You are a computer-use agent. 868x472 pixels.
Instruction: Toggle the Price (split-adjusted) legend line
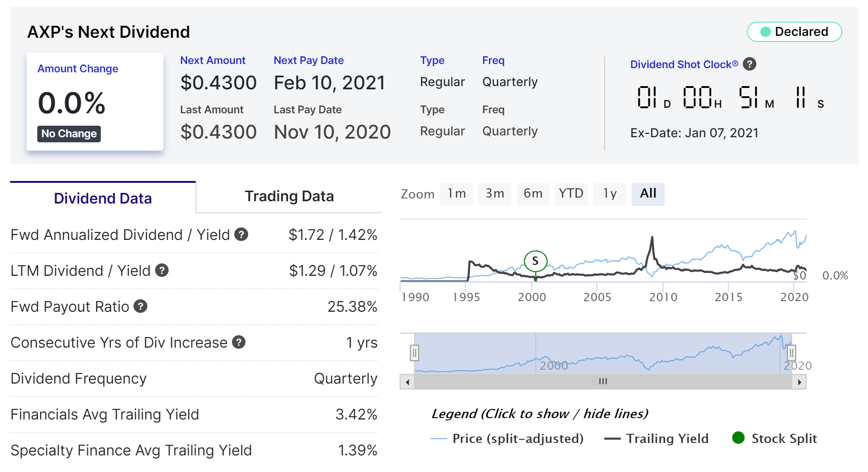tap(507, 438)
